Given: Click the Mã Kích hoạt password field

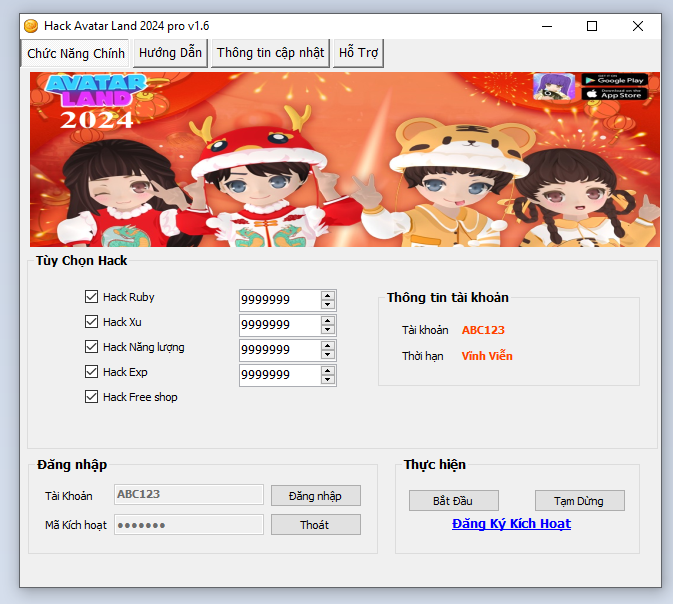Looking at the screenshot, I should (189, 525).
